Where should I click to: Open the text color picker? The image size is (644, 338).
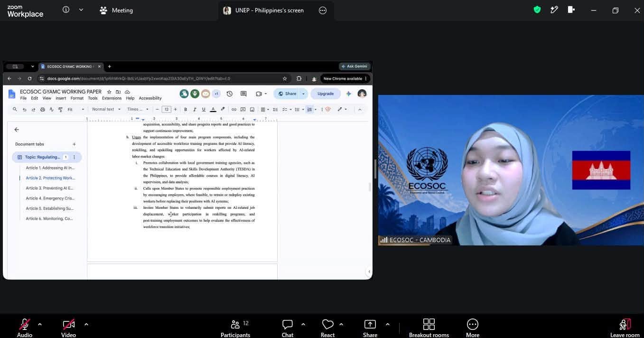213,109
